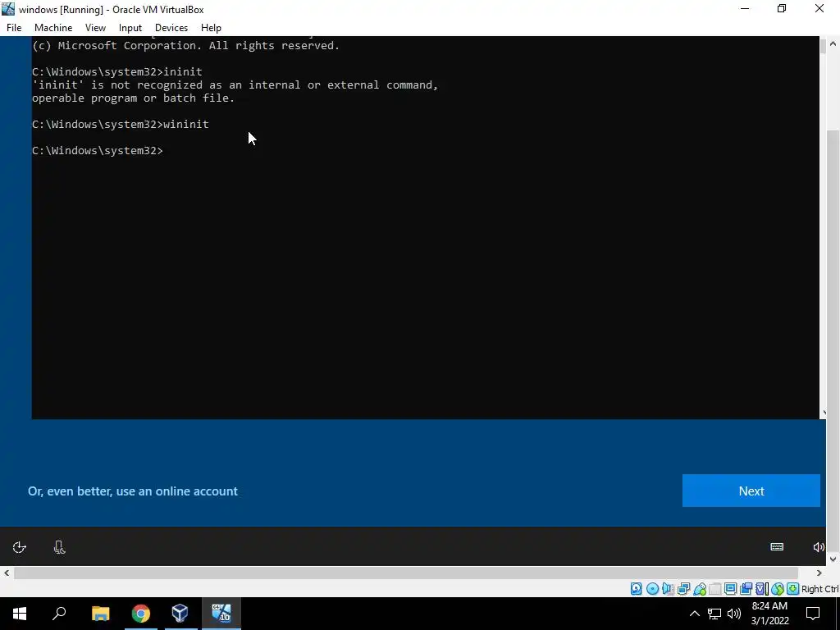Viewport: 840px width, 630px height.
Task: Open the optical disk indicator in status bar
Action: tap(652, 589)
